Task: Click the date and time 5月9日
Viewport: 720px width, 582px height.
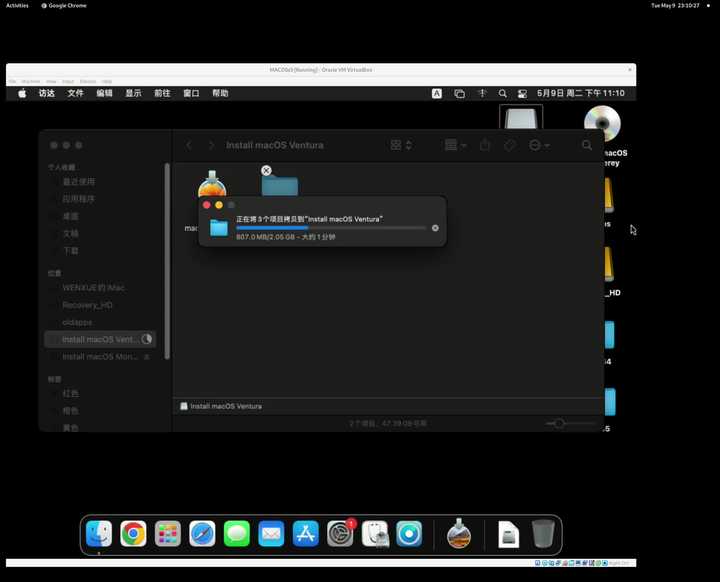Action: point(581,93)
